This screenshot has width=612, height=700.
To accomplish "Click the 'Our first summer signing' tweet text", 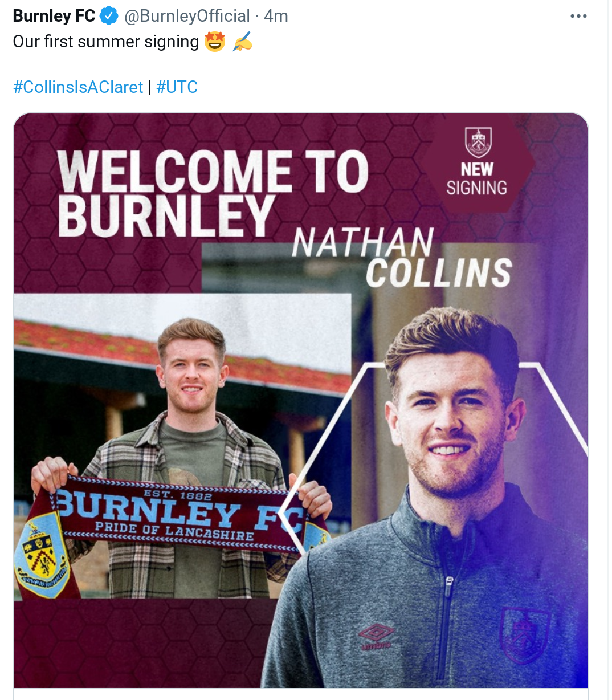I will click(106, 42).
